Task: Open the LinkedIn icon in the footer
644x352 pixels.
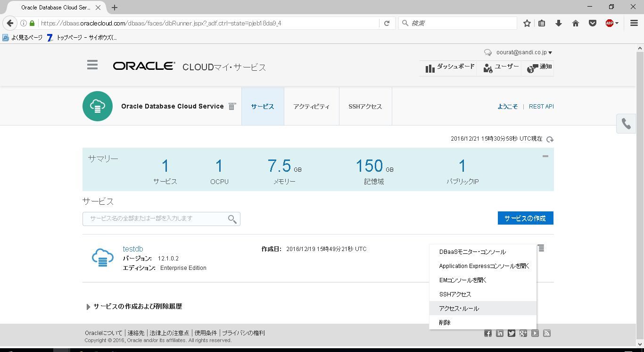Action: click(x=500, y=334)
